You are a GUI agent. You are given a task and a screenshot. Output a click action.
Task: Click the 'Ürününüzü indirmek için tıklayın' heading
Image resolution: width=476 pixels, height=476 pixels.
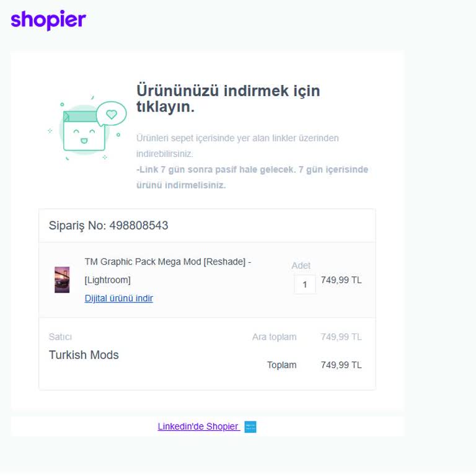227,99
